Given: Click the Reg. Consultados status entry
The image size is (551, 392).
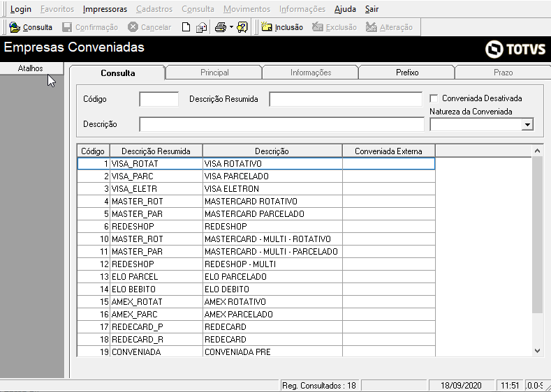Looking at the screenshot, I should click(x=319, y=386).
